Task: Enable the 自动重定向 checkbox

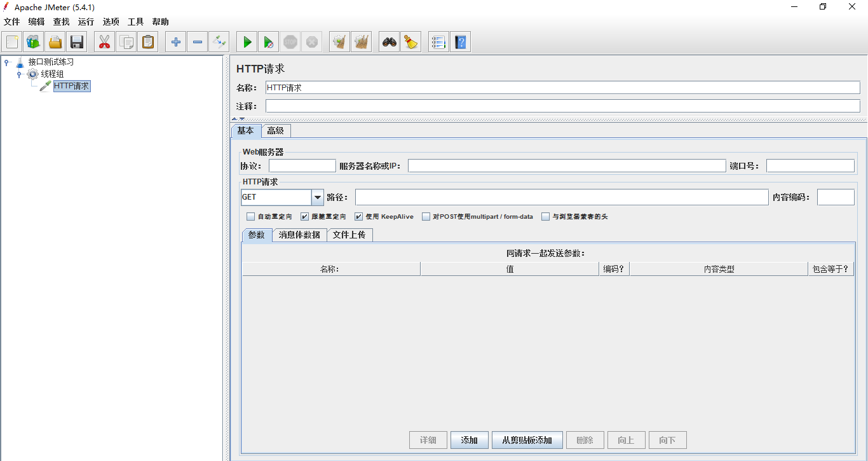Action: click(251, 217)
